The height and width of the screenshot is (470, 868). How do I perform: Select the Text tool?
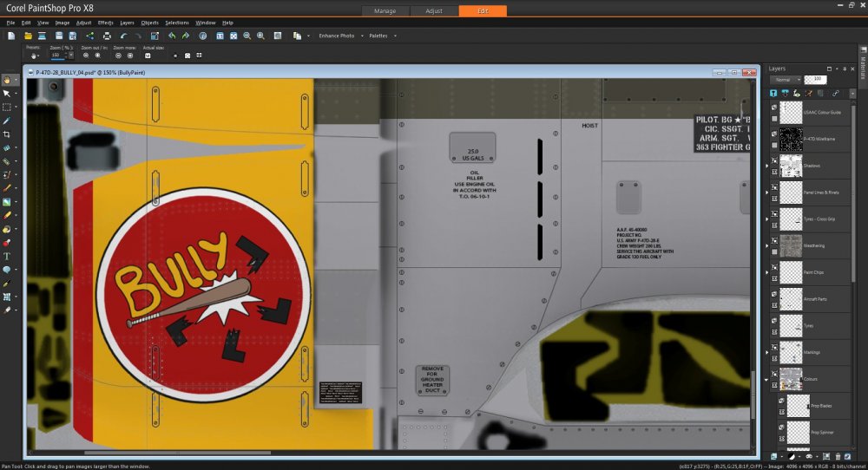coord(7,256)
